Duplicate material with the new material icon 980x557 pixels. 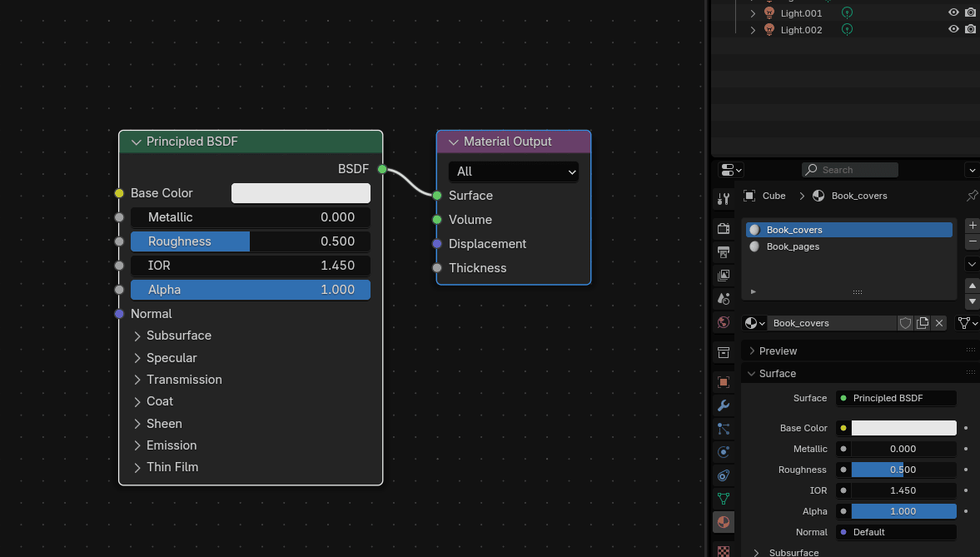point(923,323)
